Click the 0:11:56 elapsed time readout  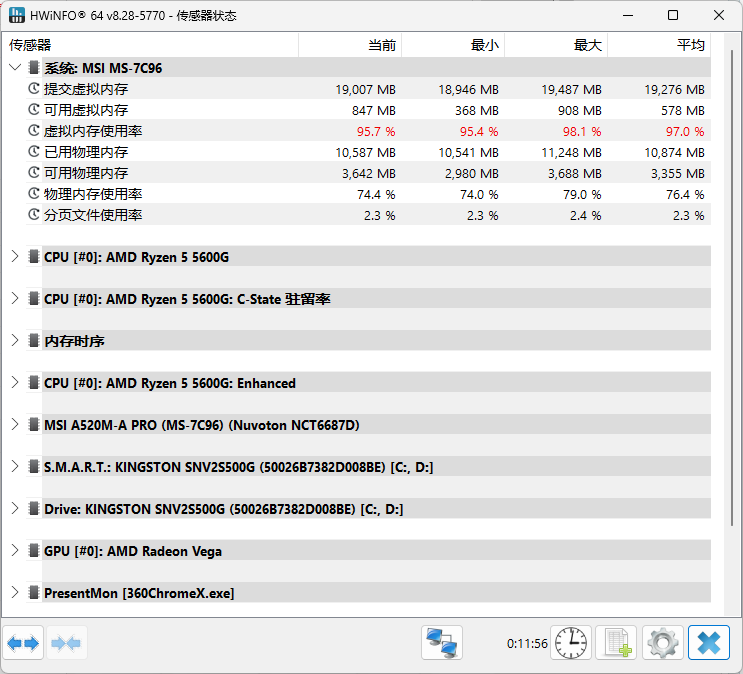point(527,644)
